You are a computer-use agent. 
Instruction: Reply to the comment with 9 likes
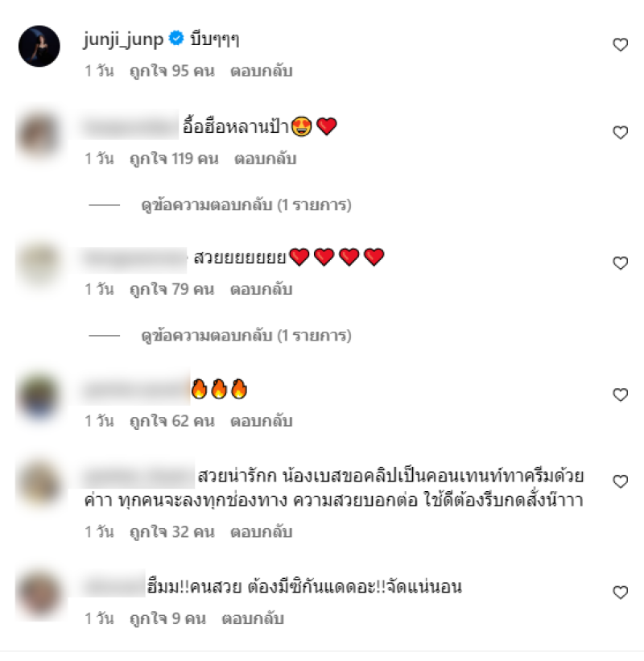pyautogui.click(x=253, y=619)
